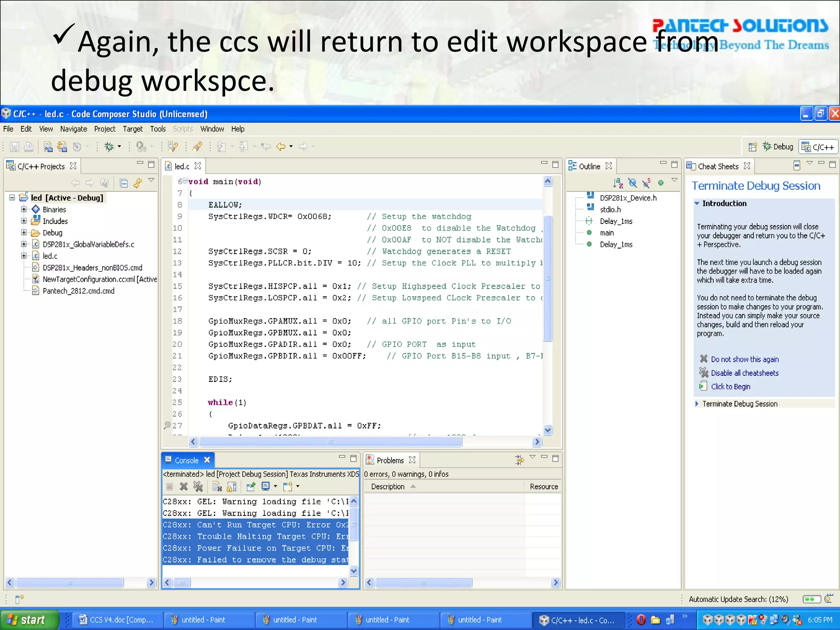
Task: Click editor horizontal scrollbar thumb
Action: coord(330,442)
